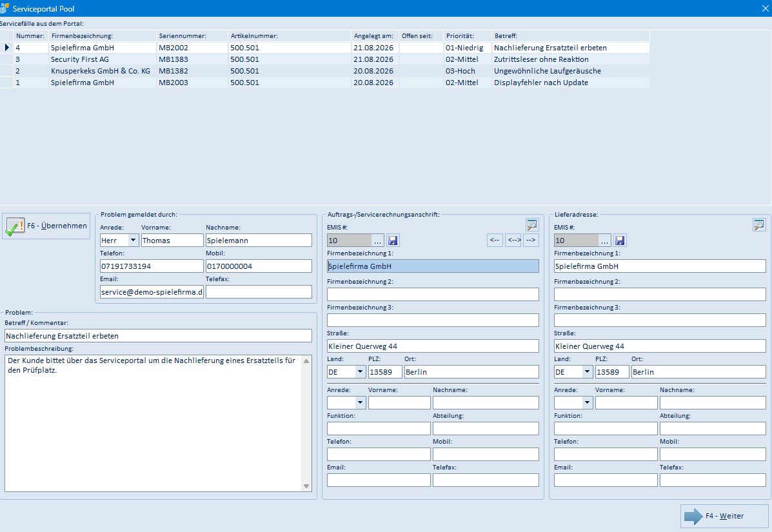Click Firmenbezeichnung 1 field in Auftragsanschrift

point(433,266)
